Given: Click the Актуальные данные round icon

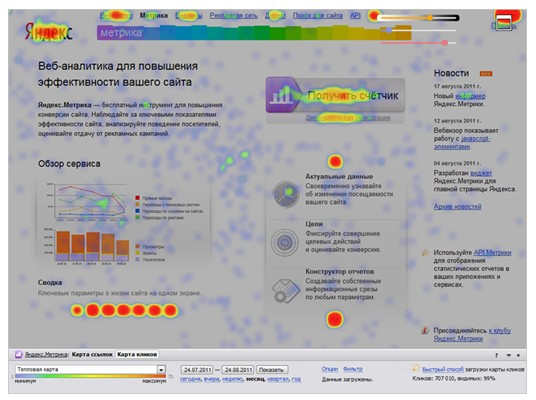Looking at the screenshot, I should coord(286,194).
